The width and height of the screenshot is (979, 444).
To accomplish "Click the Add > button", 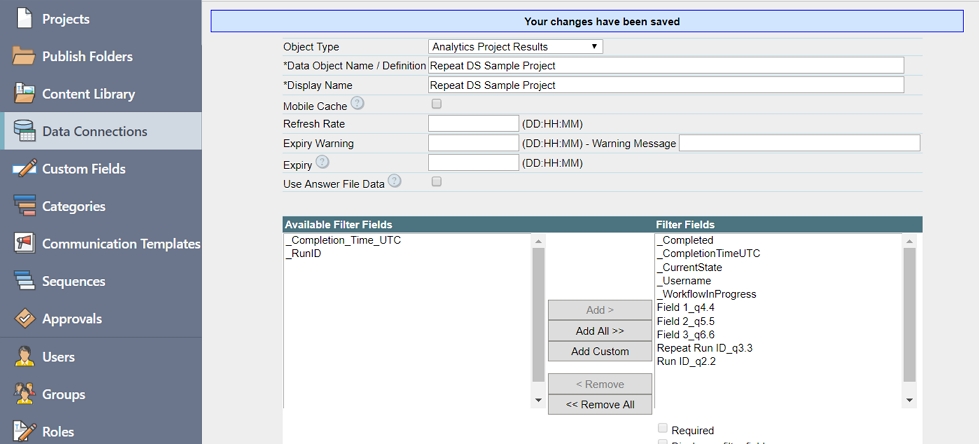I will [x=600, y=310].
